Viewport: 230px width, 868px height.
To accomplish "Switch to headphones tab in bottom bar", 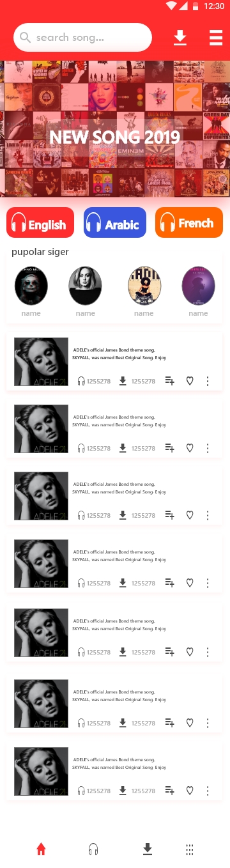I will (93, 849).
